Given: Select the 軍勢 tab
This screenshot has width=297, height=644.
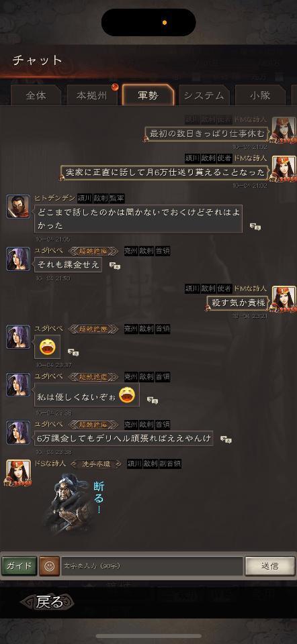Looking at the screenshot, I should (x=148, y=96).
